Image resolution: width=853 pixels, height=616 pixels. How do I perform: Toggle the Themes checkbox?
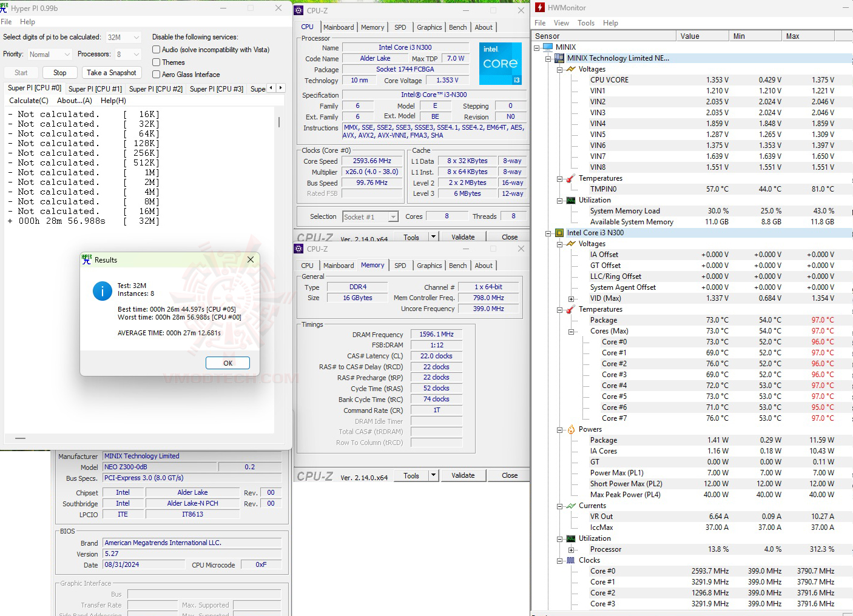coord(157,62)
